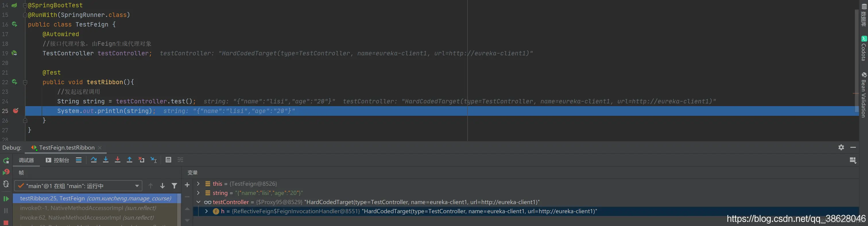Image resolution: width=868 pixels, height=226 pixels.
Task: Collapse the testController variable node
Action: coord(198,202)
